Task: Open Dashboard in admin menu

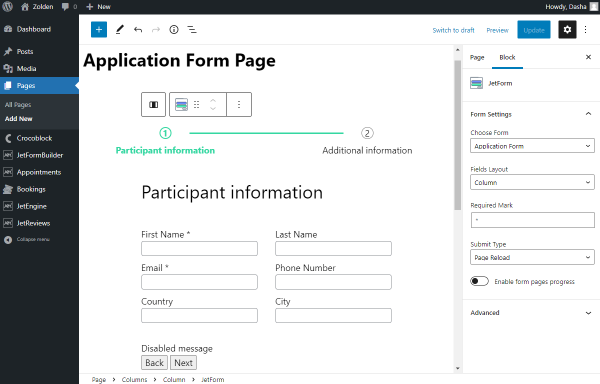Action: click(39, 29)
